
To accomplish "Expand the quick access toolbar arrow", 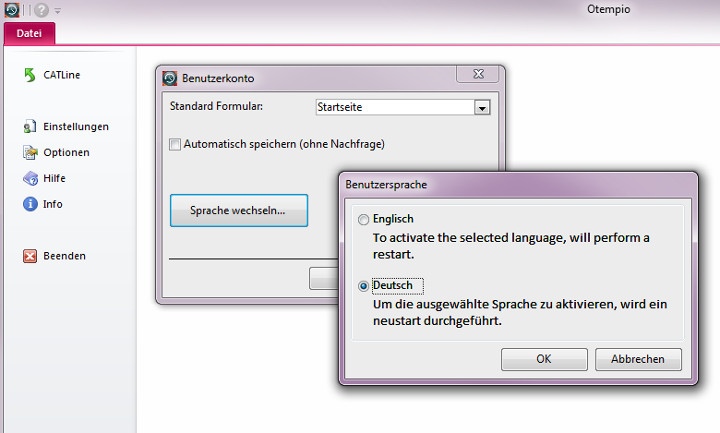I will tap(58, 10).
